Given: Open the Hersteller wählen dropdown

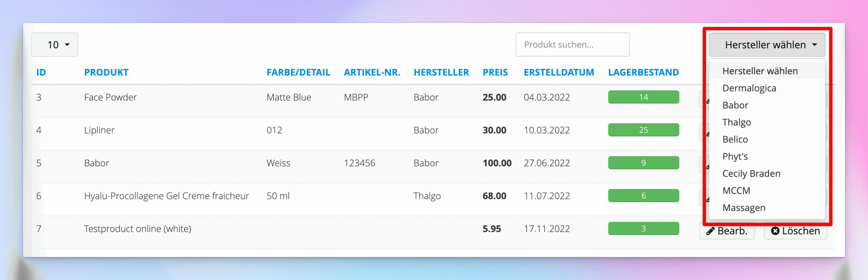Looking at the screenshot, I should pos(766,45).
